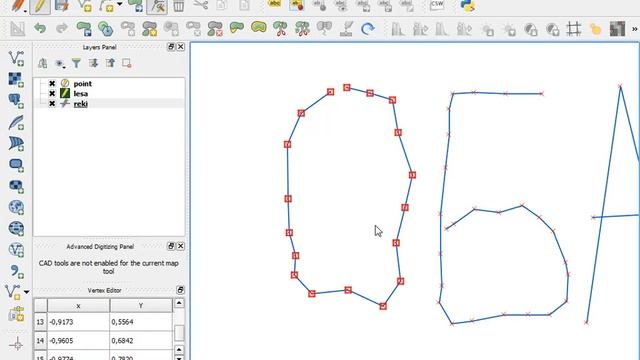Image resolution: width=640 pixels, height=360 pixels.
Task: Expand the circular string tool dropdown arrow
Action: (120, 4)
